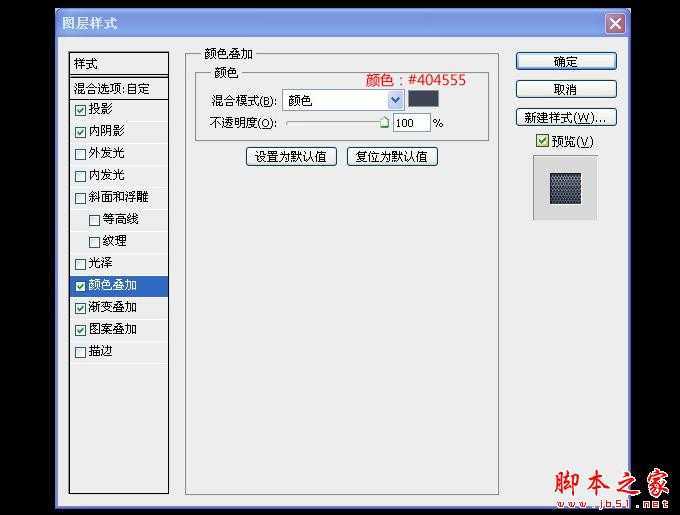Close the 图层样式 dialog
The width and height of the screenshot is (680, 515).
click(615, 23)
